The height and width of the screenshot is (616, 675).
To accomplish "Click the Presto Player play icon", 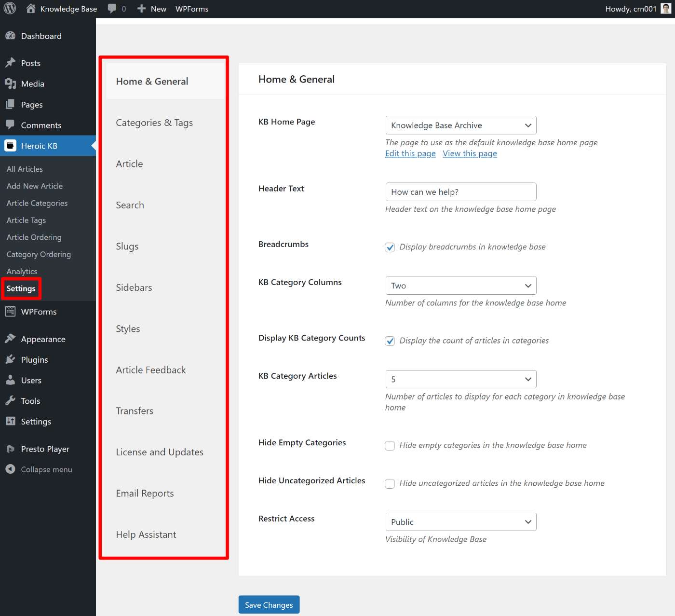I will pyautogui.click(x=10, y=449).
